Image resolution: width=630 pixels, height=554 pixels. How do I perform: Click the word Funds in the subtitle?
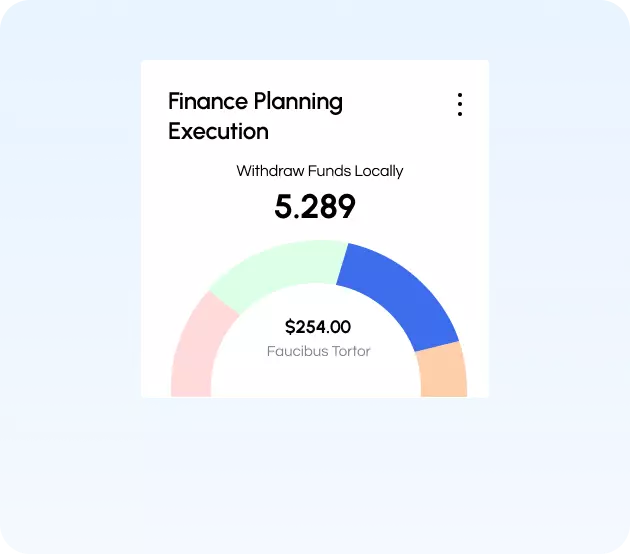[x=326, y=171]
